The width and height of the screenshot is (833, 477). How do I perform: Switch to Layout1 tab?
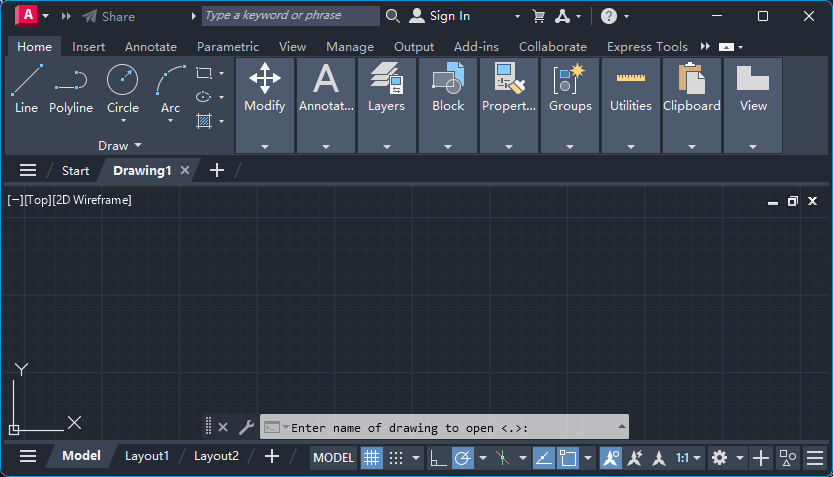(x=147, y=456)
